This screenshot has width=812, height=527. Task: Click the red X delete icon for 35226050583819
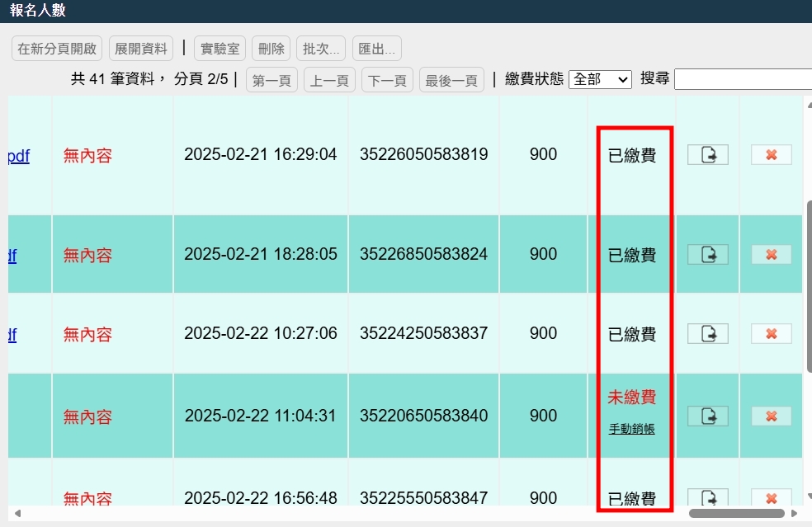(770, 154)
